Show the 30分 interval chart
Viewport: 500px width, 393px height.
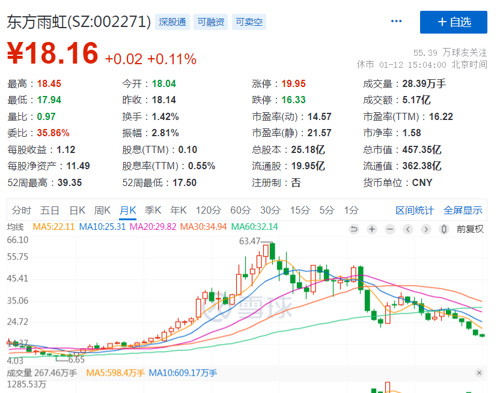(x=270, y=210)
